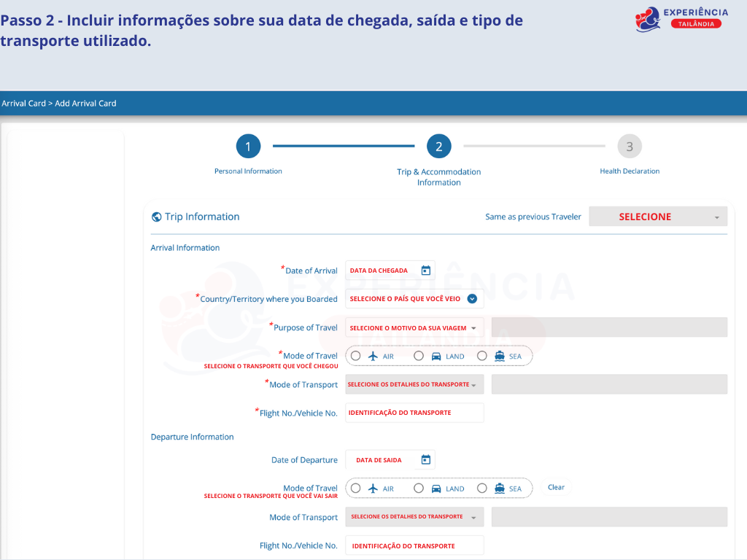
Task: Click the arrival Flight No./Vehicle No. field
Action: pyautogui.click(x=414, y=413)
